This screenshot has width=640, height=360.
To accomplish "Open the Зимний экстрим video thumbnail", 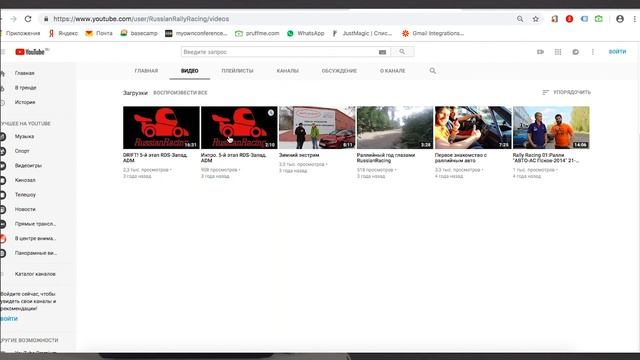I will (x=317, y=127).
